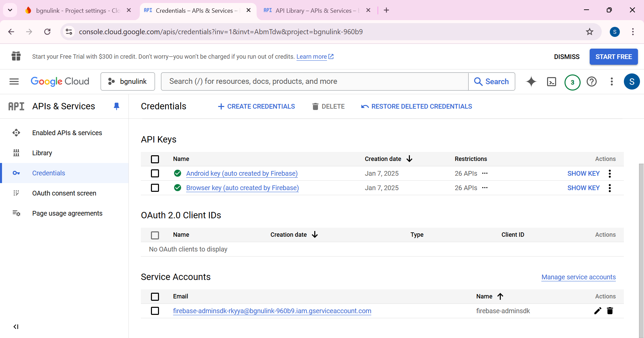Screen dimensions: 644x338
Task: Show restriction details for Browser key
Action: point(485,188)
